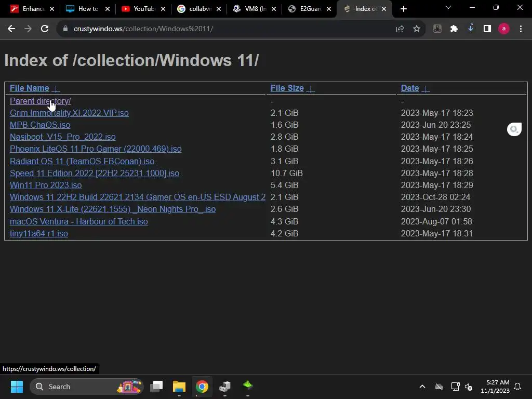
Task: Download Win11 Pro 2023.iso
Action: 46,185
